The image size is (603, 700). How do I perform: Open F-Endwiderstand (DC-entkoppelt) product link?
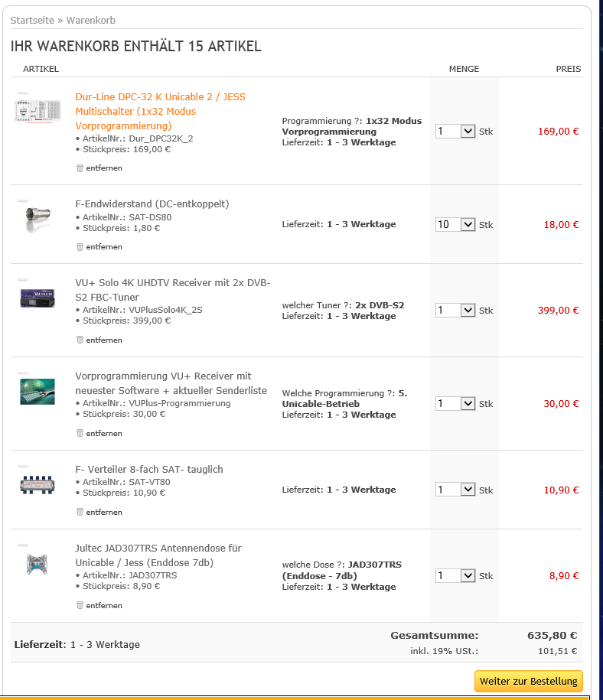pyautogui.click(x=152, y=204)
